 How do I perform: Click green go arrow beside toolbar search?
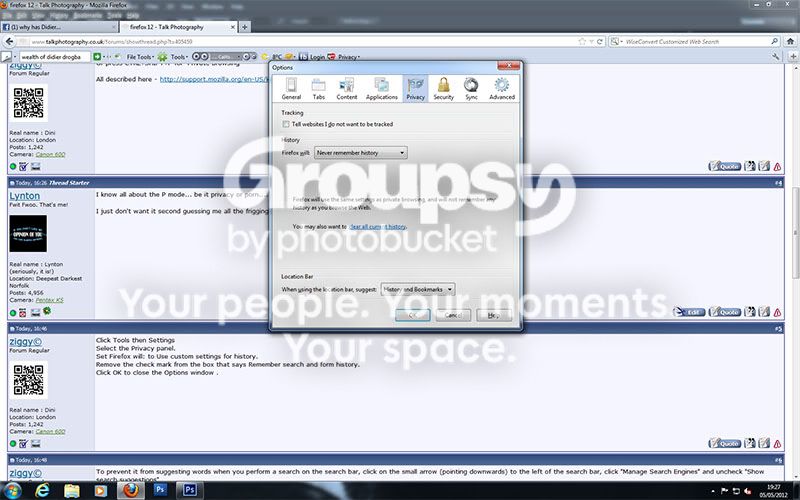97,57
